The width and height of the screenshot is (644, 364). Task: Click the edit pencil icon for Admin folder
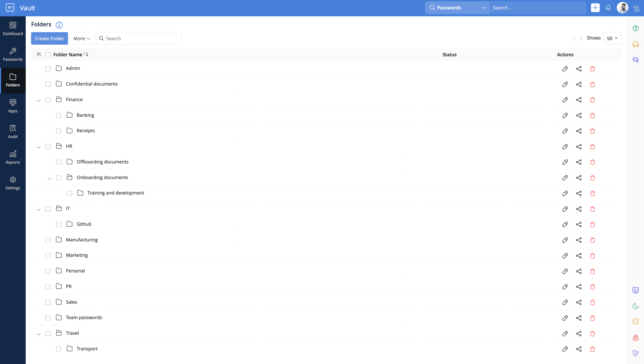[x=565, y=69]
